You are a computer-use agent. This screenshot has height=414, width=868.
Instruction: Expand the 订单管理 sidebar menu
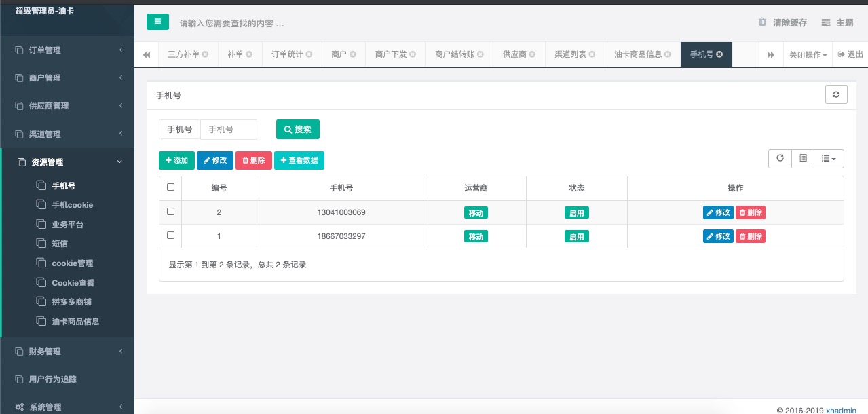pos(67,50)
